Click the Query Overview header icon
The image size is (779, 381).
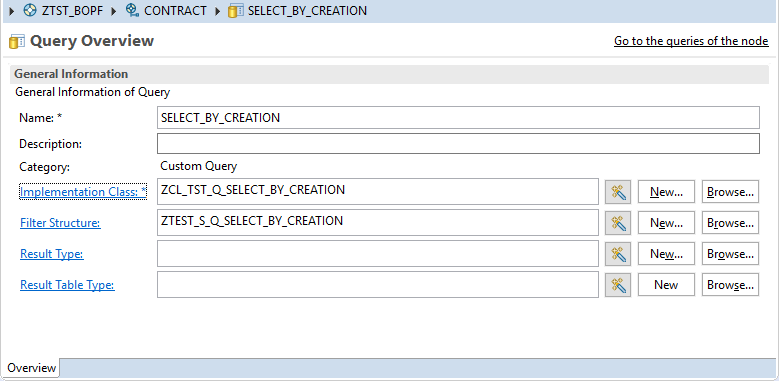(x=17, y=41)
